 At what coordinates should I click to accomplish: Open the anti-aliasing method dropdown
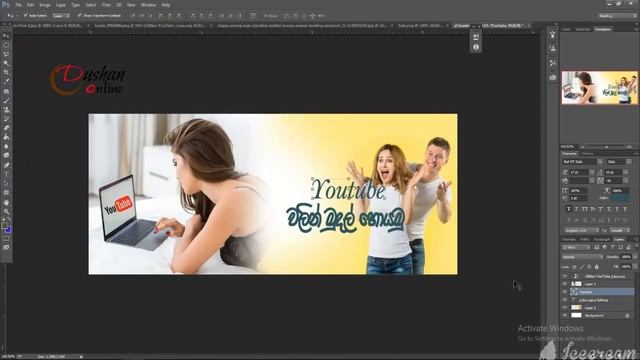pos(620,231)
